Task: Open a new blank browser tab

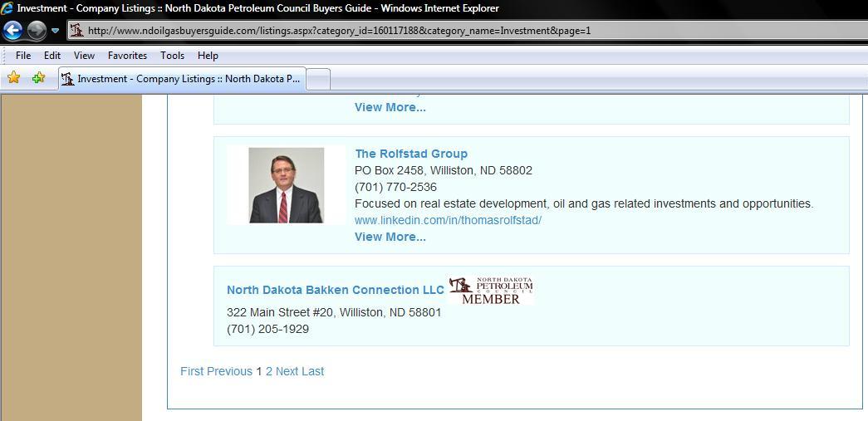Action: click(x=319, y=79)
